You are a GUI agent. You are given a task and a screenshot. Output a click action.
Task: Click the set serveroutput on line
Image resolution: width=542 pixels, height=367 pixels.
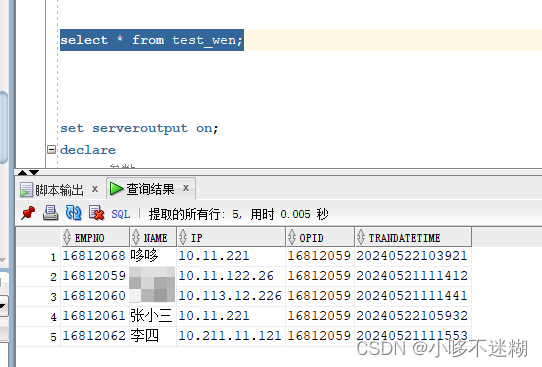(139, 129)
